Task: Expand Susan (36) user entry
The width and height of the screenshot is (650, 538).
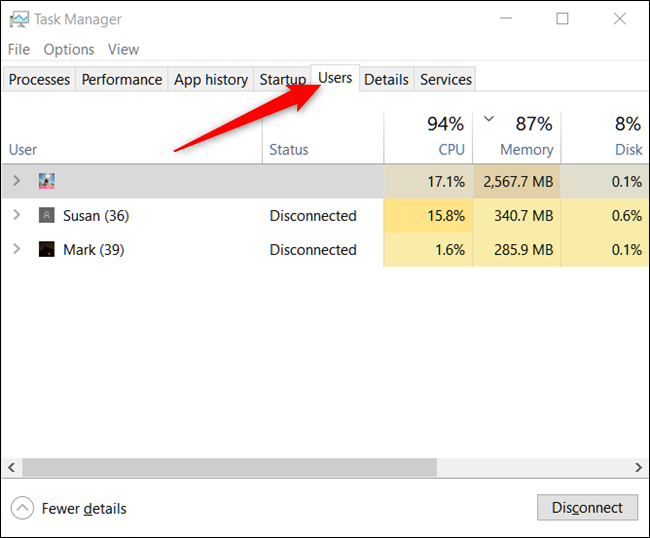Action: (17, 215)
